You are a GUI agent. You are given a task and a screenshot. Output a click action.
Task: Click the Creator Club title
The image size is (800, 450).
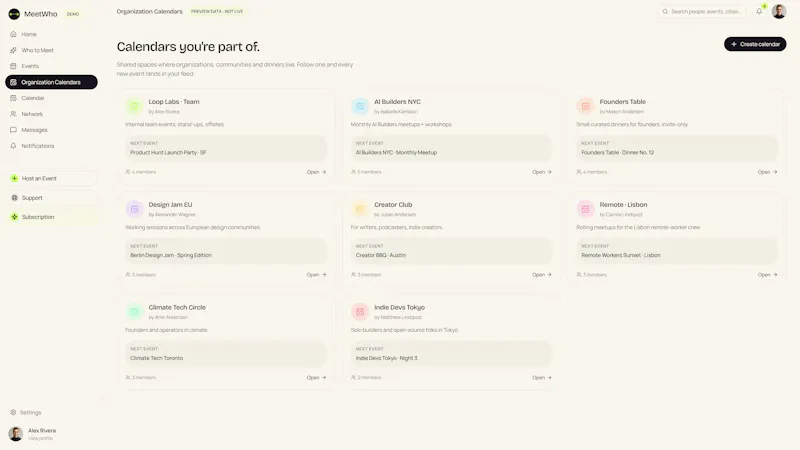point(393,205)
